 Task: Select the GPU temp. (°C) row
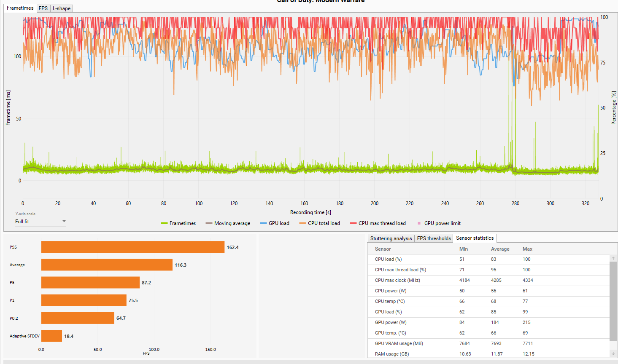coord(488,333)
